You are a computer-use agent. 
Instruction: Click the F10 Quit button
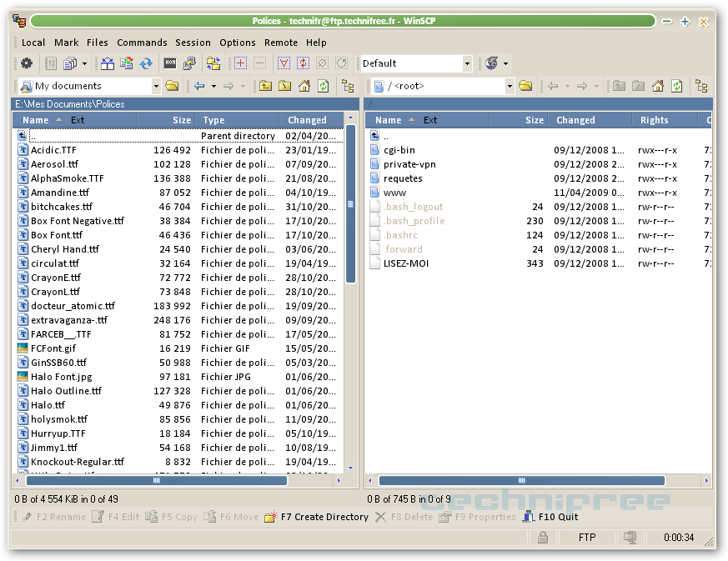point(550,517)
